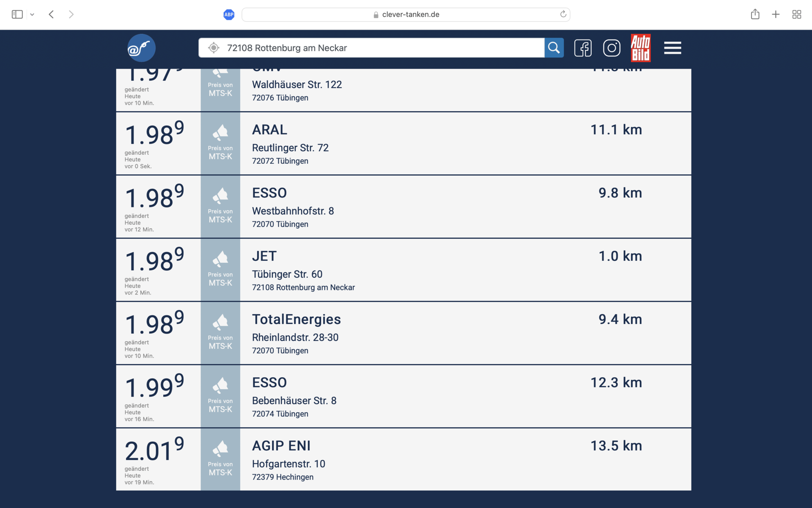Viewport: 812px width, 508px height.
Task: Click the Rheinlandstr. 28-30 address
Action: [295, 337]
